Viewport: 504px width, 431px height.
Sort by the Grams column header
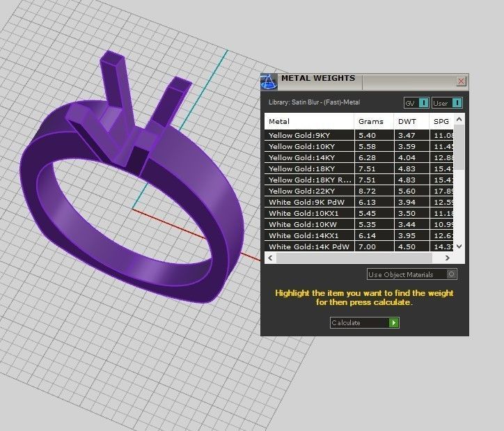tap(374, 121)
